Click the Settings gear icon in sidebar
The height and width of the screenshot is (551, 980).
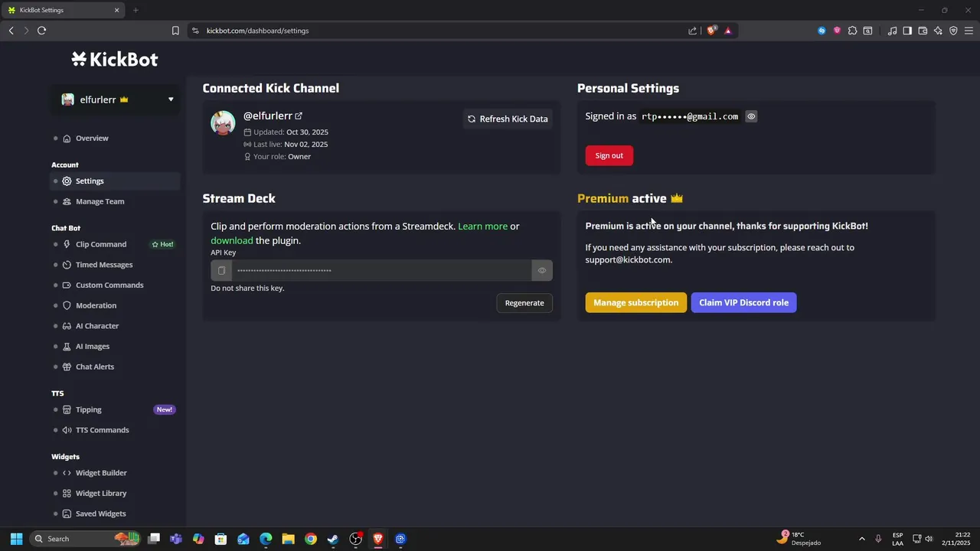(67, 181)
